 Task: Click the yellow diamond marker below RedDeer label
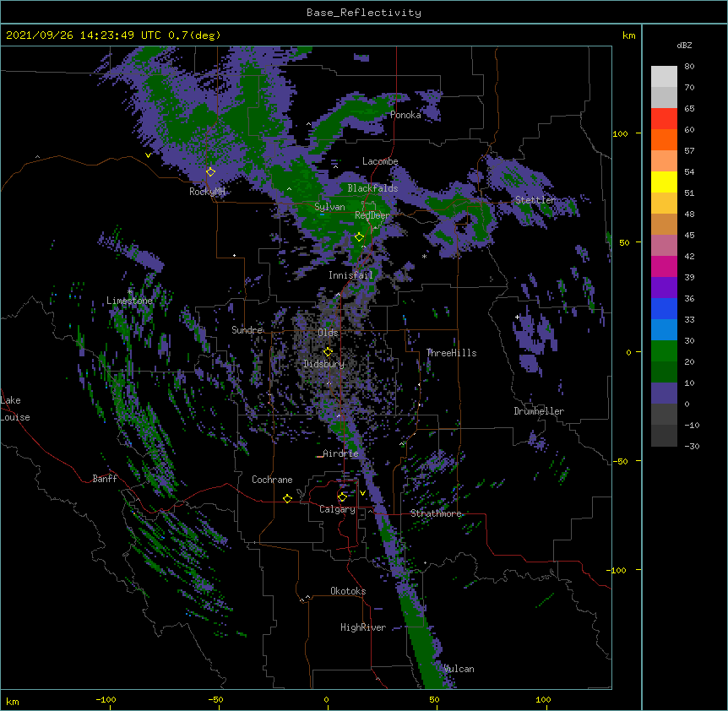(359, 237)
